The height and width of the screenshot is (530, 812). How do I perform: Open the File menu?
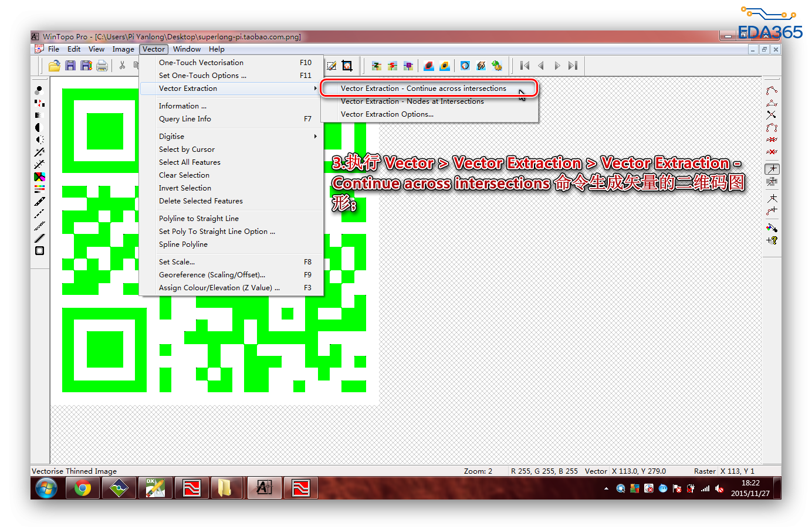tap(53, 49)
